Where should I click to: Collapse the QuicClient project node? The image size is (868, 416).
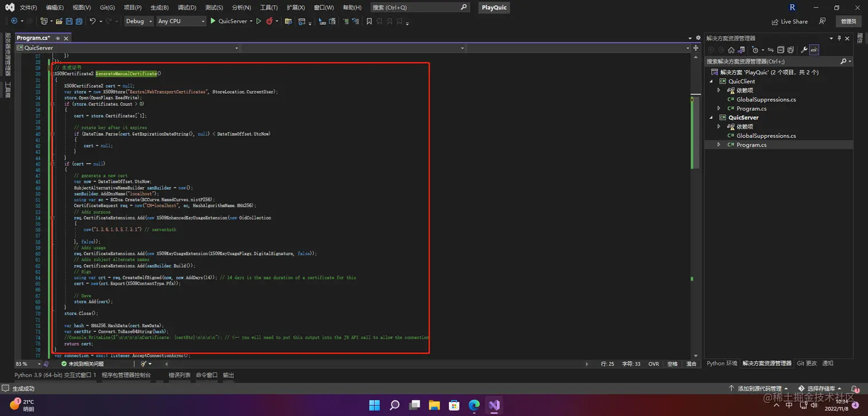coord(712,82)
